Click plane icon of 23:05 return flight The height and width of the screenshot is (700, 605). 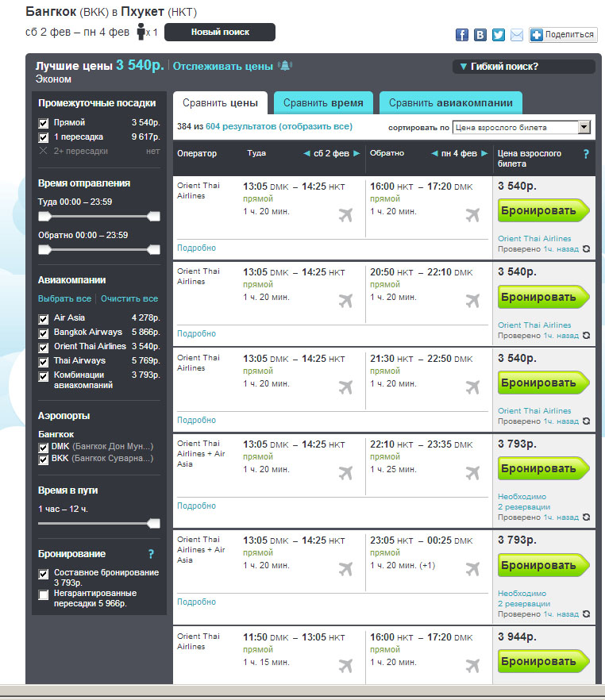point(472,569)
